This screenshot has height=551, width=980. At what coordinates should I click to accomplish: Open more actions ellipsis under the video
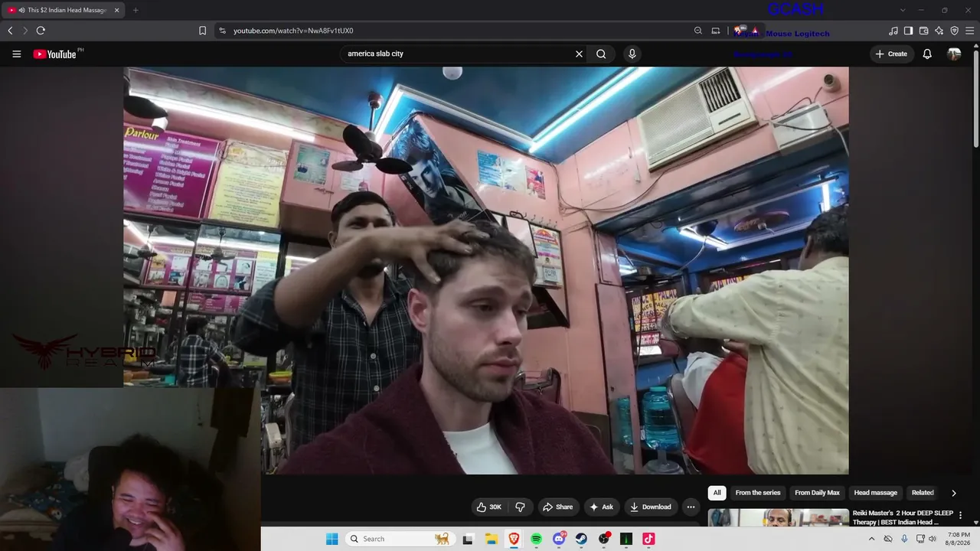(x=691, y=507)
